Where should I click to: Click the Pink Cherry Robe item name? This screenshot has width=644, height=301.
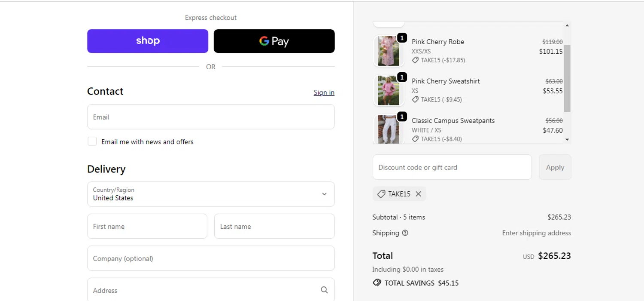[x=438, y=42]
